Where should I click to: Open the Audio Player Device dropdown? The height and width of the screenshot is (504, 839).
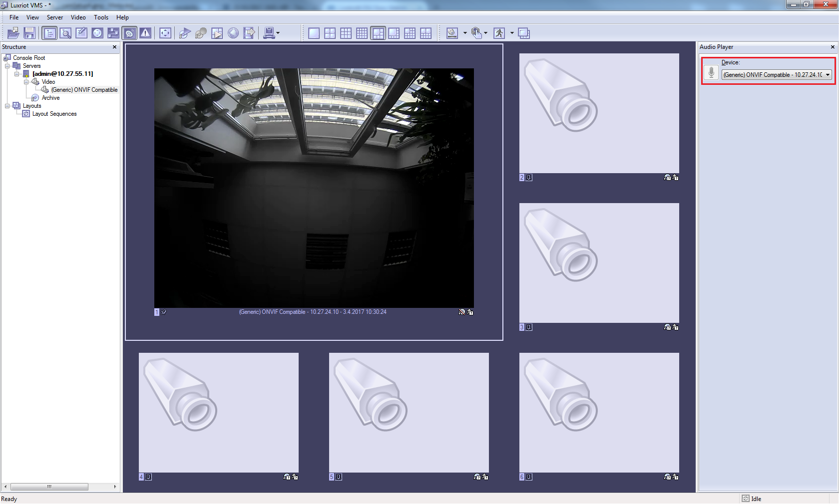click(828, 75)
